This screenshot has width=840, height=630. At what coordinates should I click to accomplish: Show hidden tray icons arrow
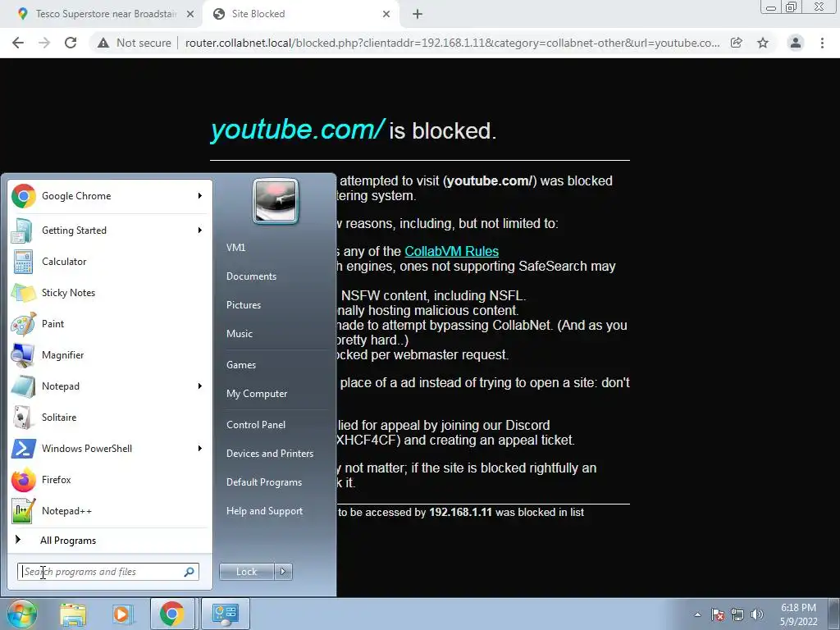click(x=697, y=614)
